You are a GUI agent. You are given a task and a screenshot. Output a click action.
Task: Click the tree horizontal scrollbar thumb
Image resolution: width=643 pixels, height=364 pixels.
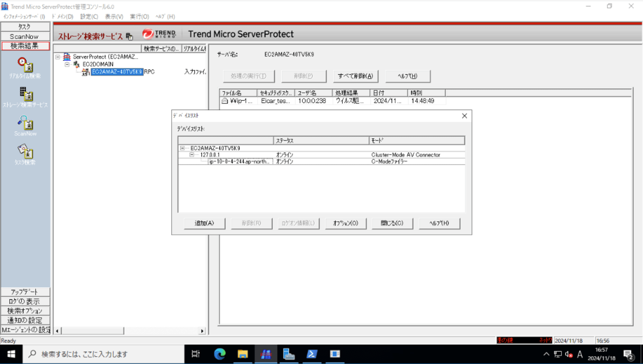tap(93, 331)
